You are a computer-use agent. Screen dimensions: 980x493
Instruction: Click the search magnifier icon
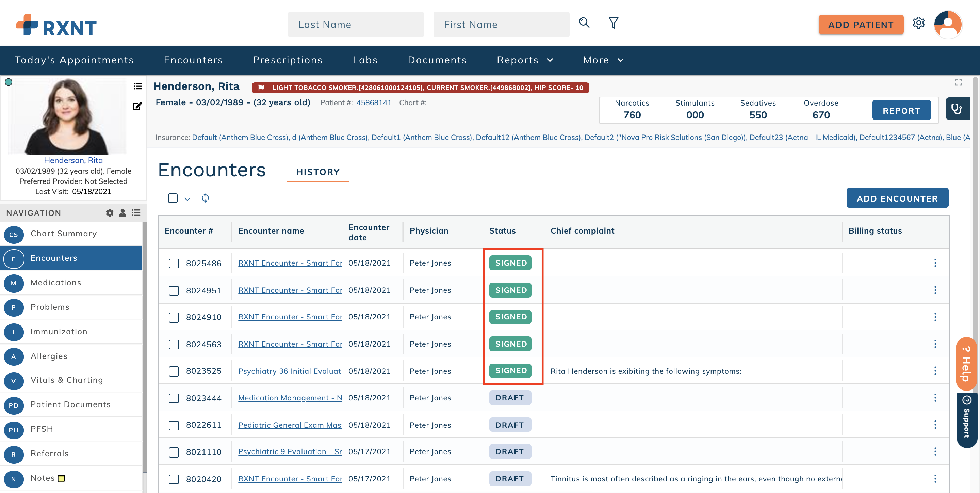click(x=584, y=23)
